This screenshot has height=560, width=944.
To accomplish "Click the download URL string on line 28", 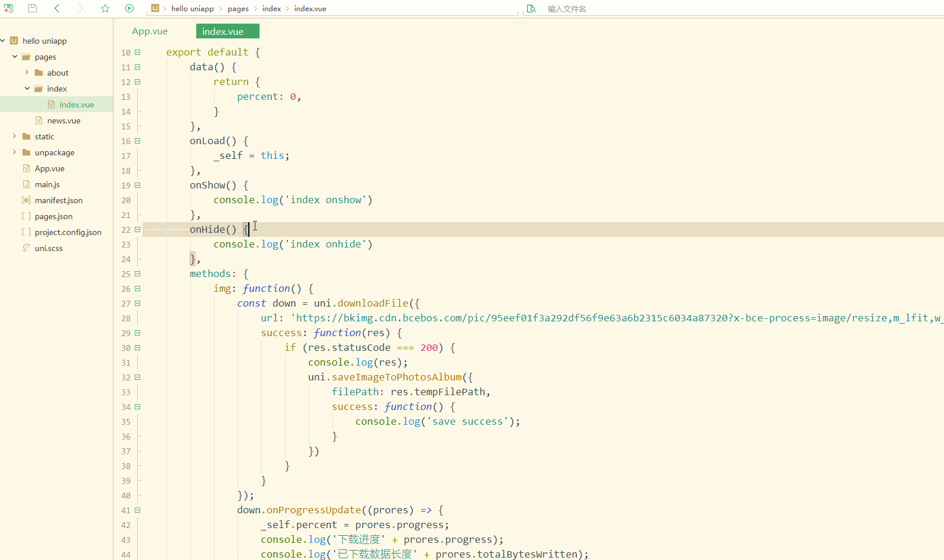I will coord(617,318).
